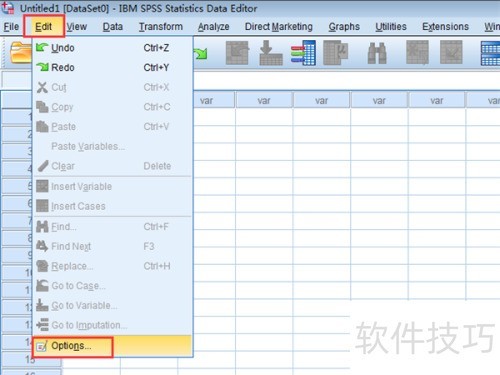
Task: Click the Insert Variable toolbar icon
Action: [451, 53]
